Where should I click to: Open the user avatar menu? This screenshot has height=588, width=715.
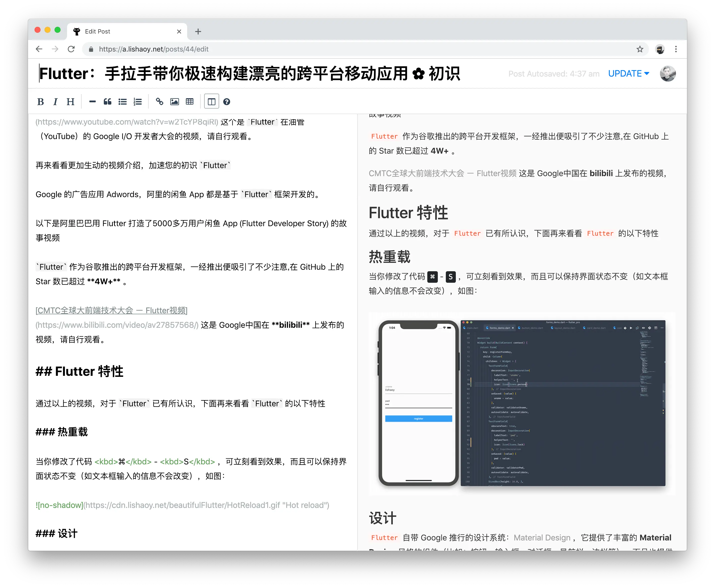pos(667,74)
